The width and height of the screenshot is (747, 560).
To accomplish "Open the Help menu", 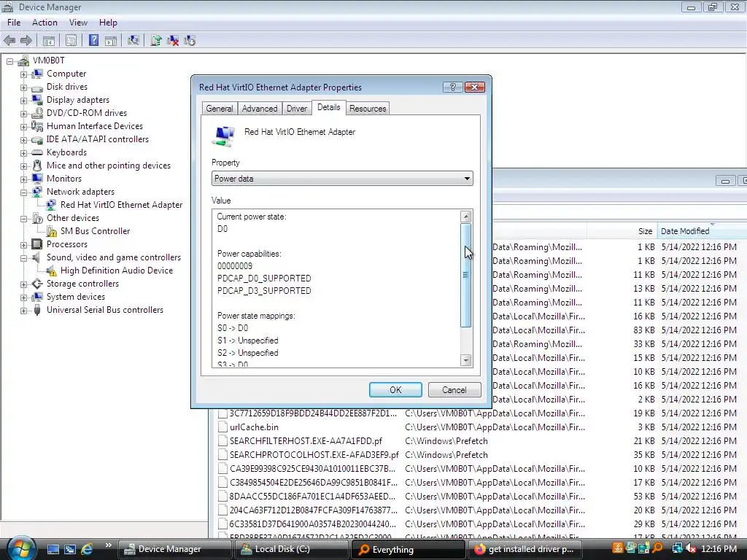I will pos(108,23).
